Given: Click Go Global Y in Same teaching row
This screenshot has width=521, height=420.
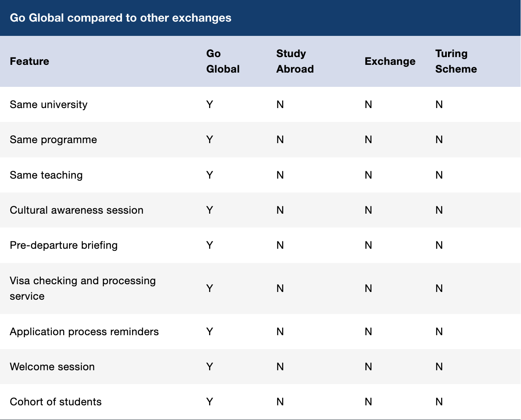Looking at the screenshot, I should point(210,175).
